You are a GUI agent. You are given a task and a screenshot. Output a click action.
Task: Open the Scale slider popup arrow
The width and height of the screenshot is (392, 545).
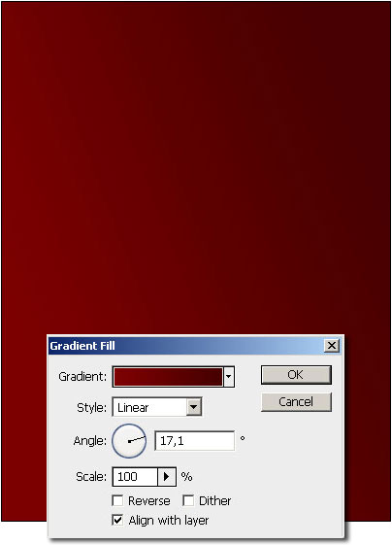[167, 477]
